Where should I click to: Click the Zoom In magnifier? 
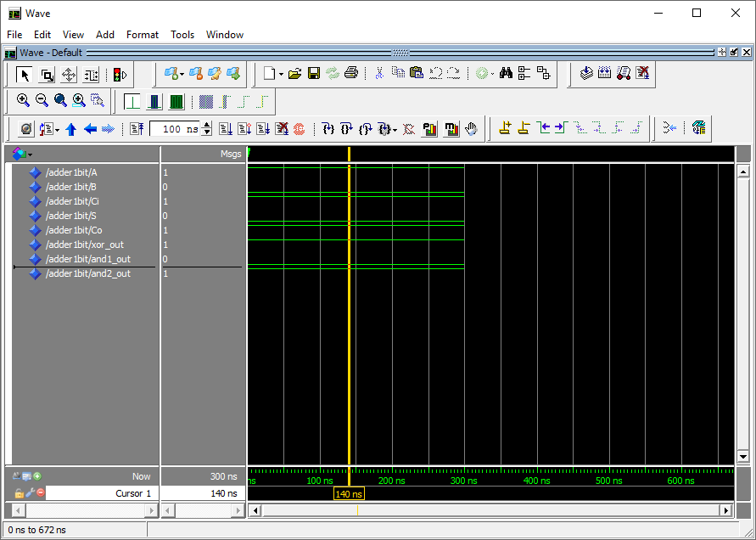point(23,100)
